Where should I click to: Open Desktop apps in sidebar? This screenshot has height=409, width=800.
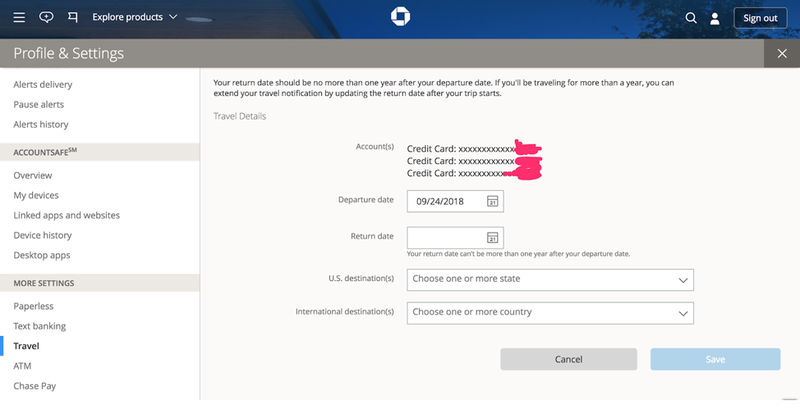point(42,255)
